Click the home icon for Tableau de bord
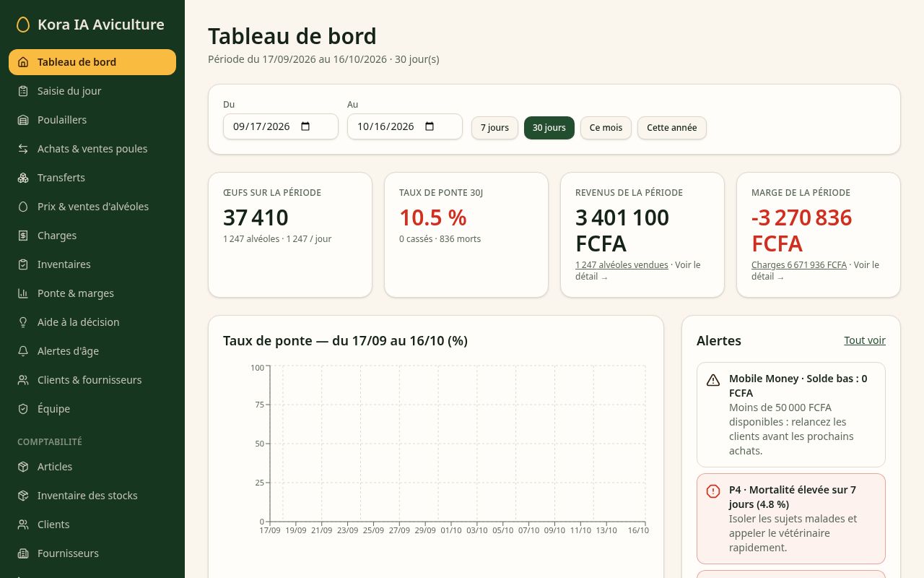Image resolution: width=924 pixels, height=578 pixels. [x=23, y=62]
